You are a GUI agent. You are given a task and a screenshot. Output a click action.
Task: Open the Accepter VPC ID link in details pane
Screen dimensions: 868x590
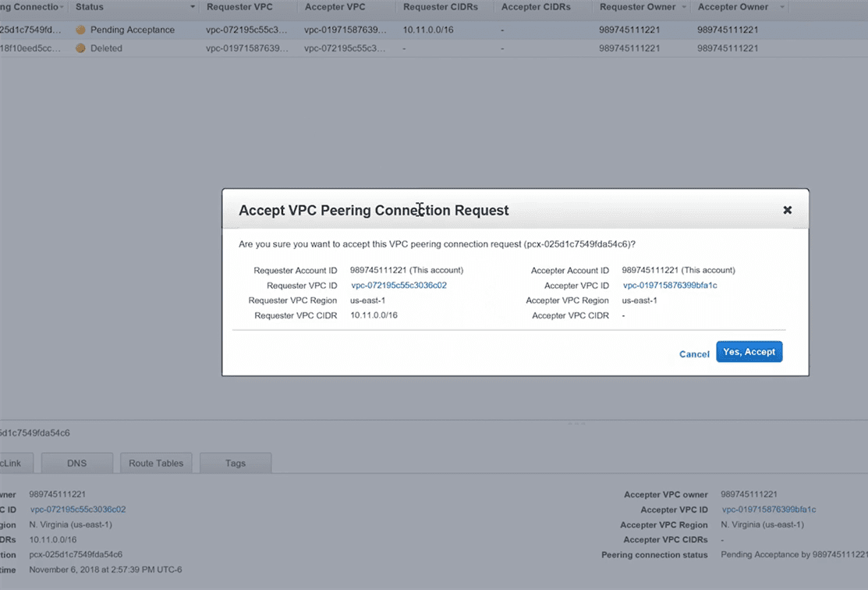point(769,510)
